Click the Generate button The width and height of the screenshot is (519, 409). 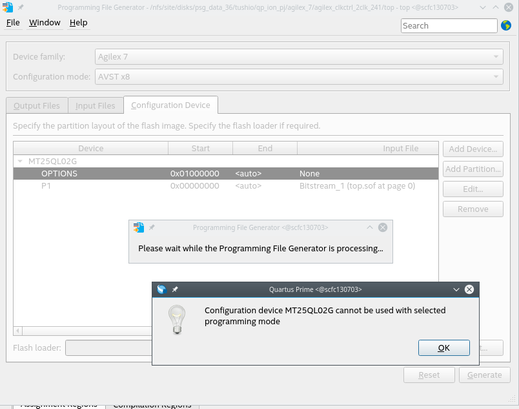[485, 375]
